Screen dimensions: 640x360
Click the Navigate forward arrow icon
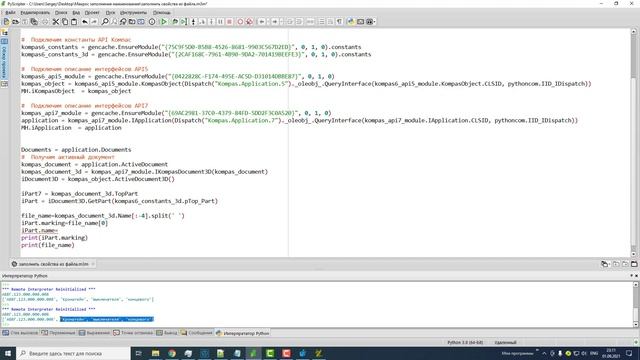(275, 22)
